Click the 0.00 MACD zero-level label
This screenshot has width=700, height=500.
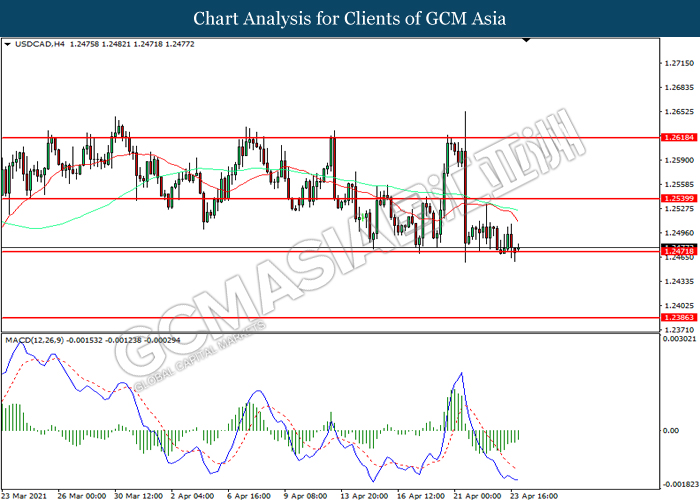(x=671, y=430)
